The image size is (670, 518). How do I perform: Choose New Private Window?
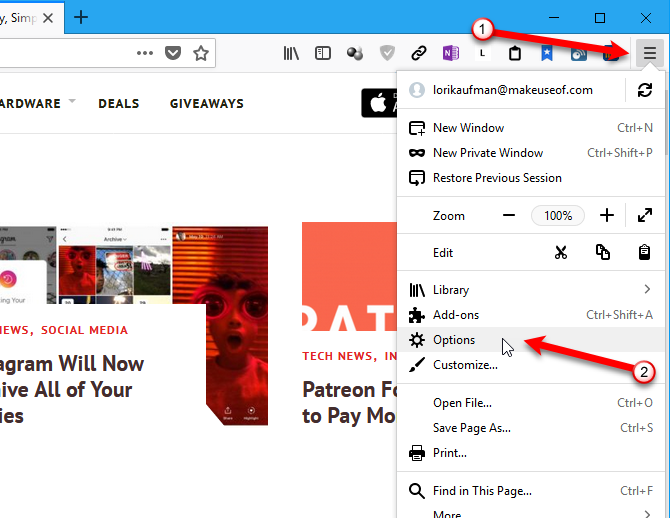pos(488,153)
